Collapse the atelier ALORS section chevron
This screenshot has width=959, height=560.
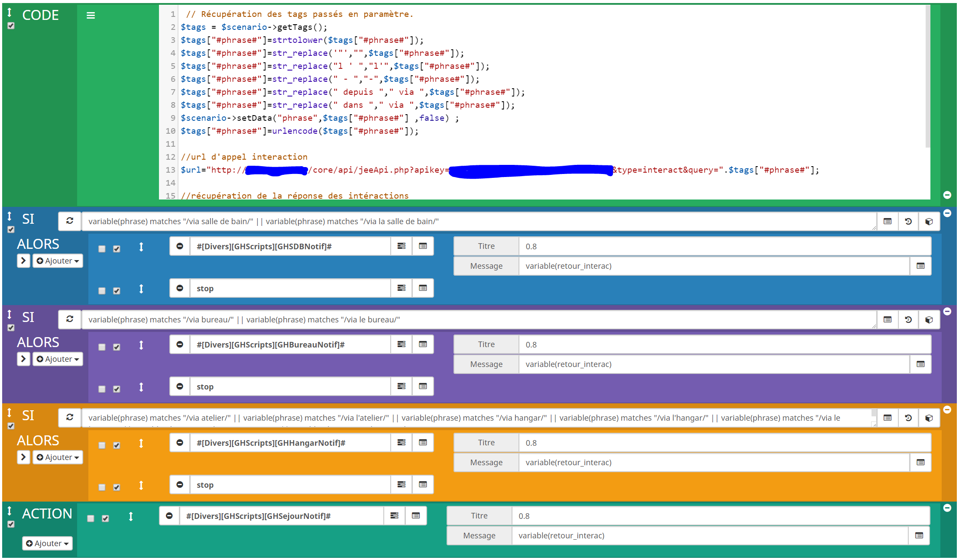coord(23,457)
